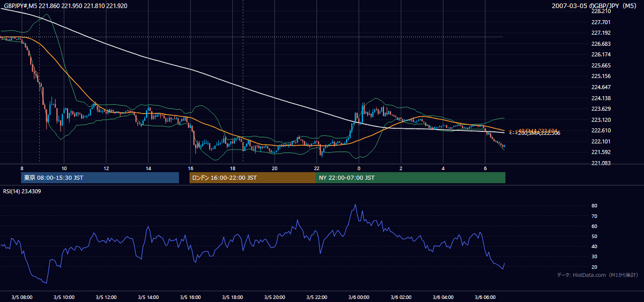Click the chart title '2007-03-05 のGBP/JPY (M5)'
This screenshot has height=302, width=644.
[595, 6]
